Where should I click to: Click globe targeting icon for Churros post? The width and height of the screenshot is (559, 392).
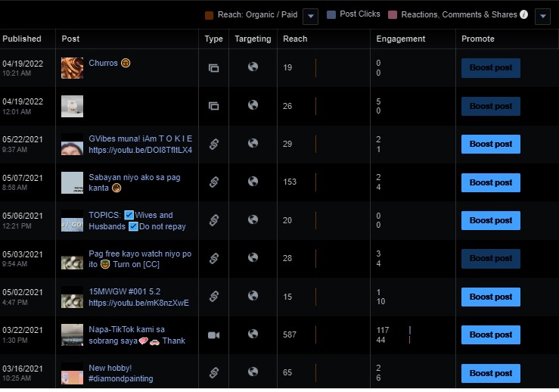(253, 67)
